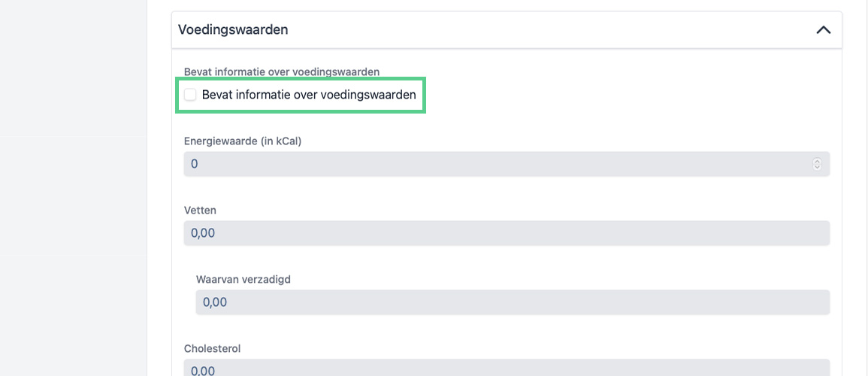Decrease Energiewaarde with the stepper down arrow
868x376 pixels.
(817, 167)
